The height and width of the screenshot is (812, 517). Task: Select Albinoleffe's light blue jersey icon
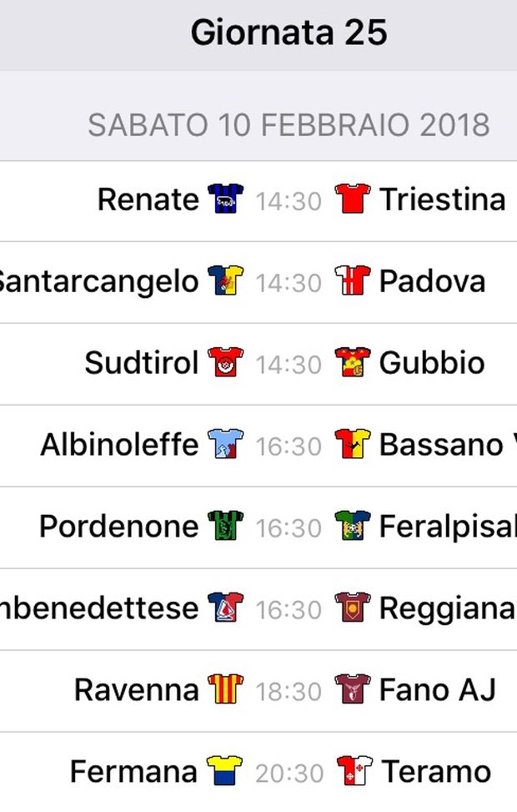click(226, 444)
